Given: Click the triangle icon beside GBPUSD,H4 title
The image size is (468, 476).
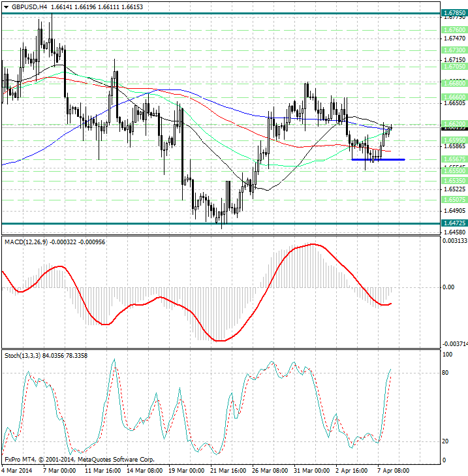Looking at the screenshot, I should pos(5,6).
